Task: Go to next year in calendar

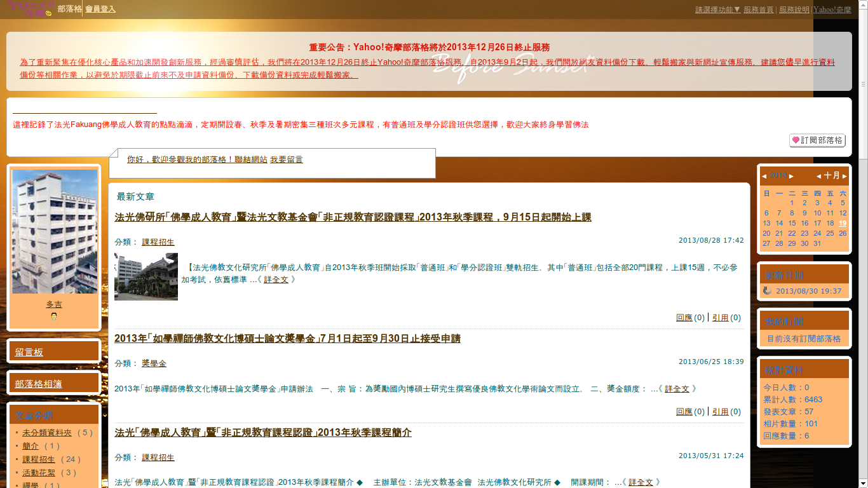Action: point(791,176)
